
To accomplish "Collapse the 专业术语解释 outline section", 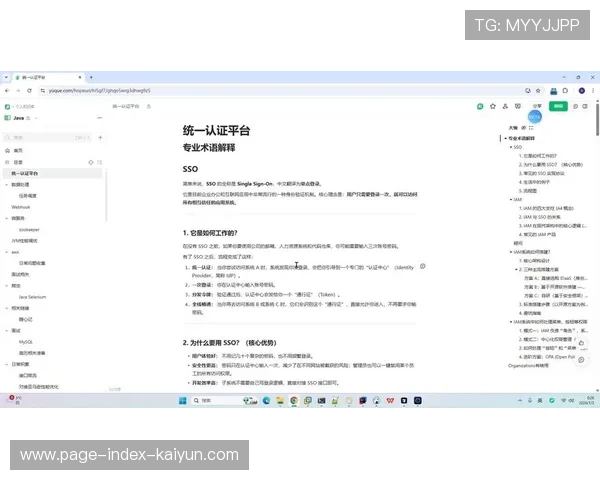I will (x=505, y=138).
